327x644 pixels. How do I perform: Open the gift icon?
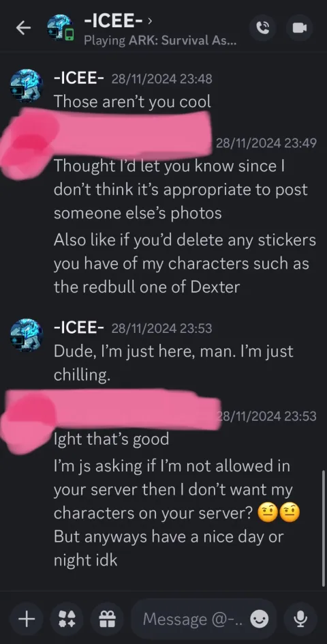(x=108, y=619)
